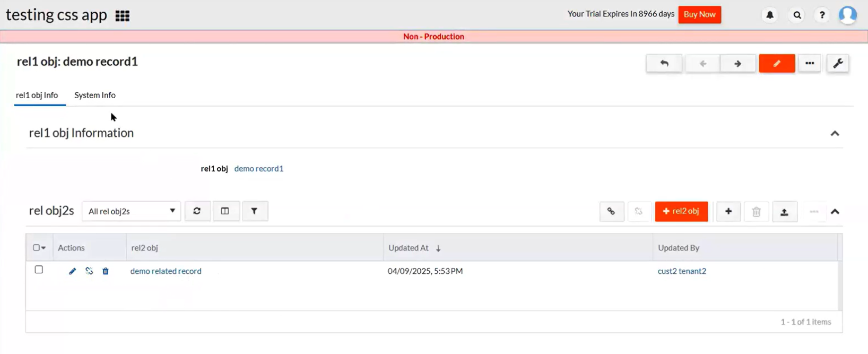Click the orange edit record pencil button
The image size is (868, 354).
click(777, 64)
